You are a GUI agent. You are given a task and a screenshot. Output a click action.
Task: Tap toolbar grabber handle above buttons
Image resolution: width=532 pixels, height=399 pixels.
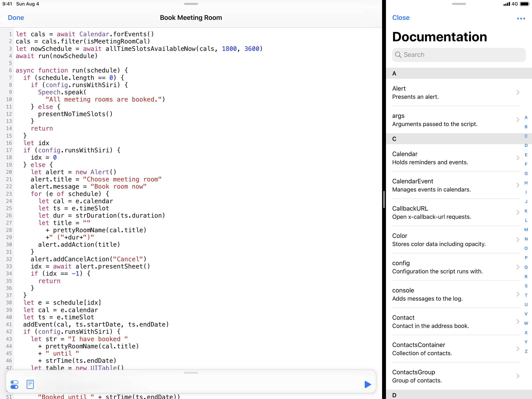tap(191, 373)
